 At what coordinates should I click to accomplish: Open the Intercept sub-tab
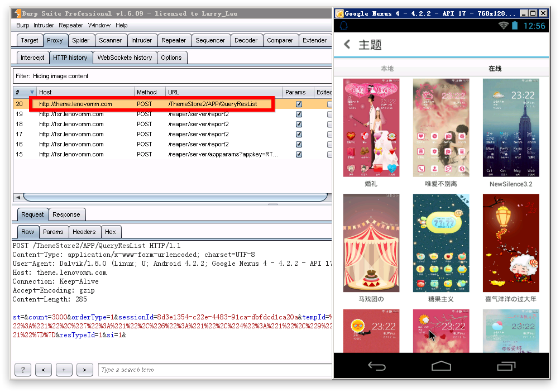[x=32, y=58]
